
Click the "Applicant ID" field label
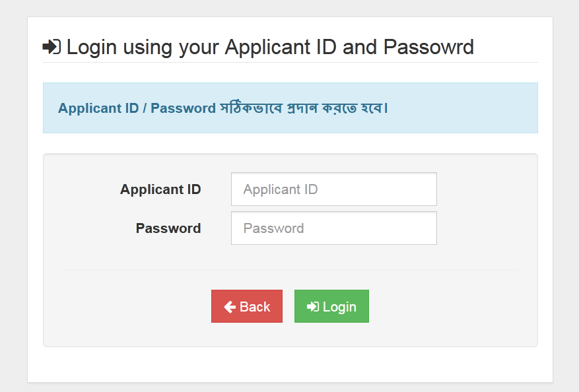(160, 189)
